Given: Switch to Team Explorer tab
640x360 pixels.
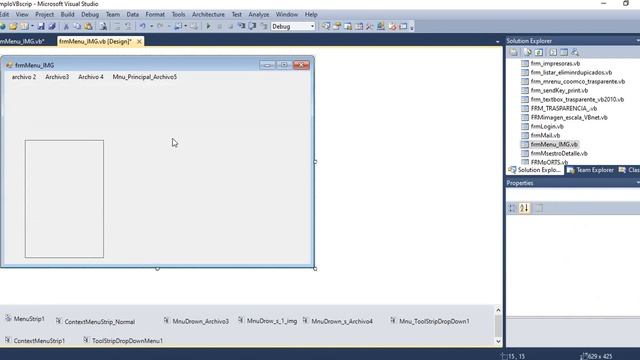Looking at the screenshot, I should tap(590, 170).
